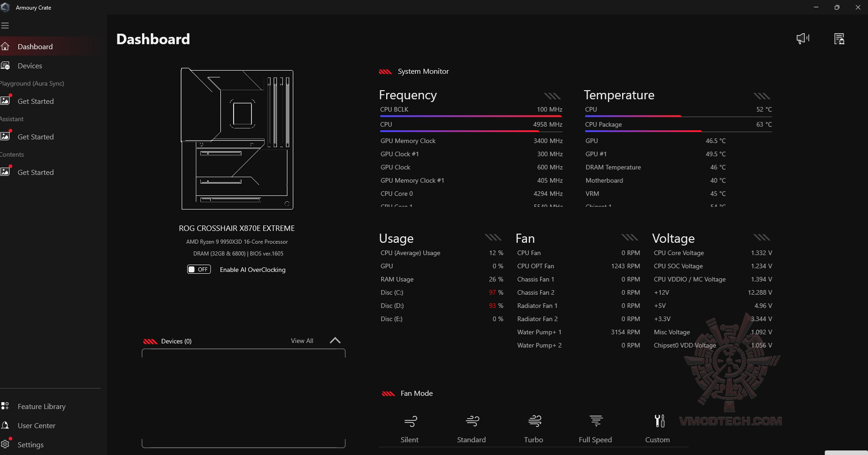The image size is (868, 455).
Task: Click the "Temperature" panel heading
Action: (x=619, y=95)
